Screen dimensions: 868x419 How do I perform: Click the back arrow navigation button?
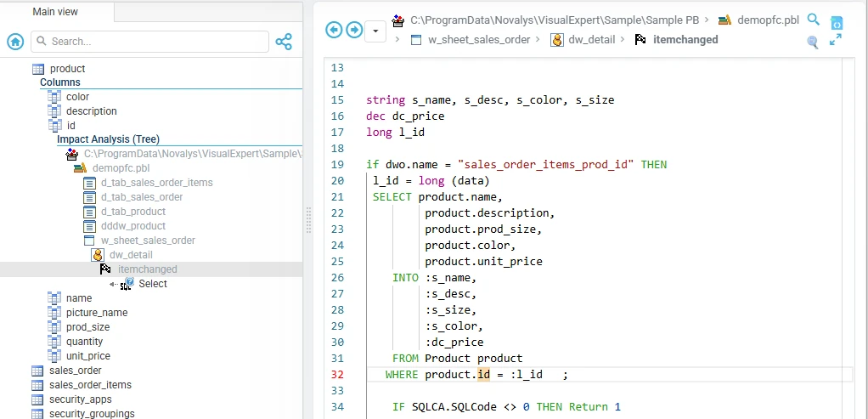tap(334, 30)
